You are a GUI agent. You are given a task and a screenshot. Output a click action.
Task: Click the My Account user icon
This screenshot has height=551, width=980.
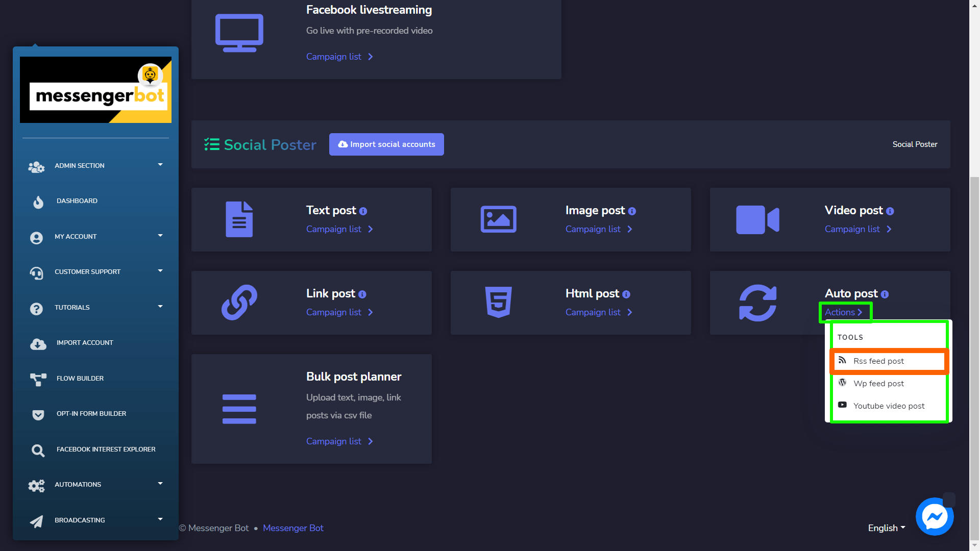pyautogui.click(x=36, y=238)
